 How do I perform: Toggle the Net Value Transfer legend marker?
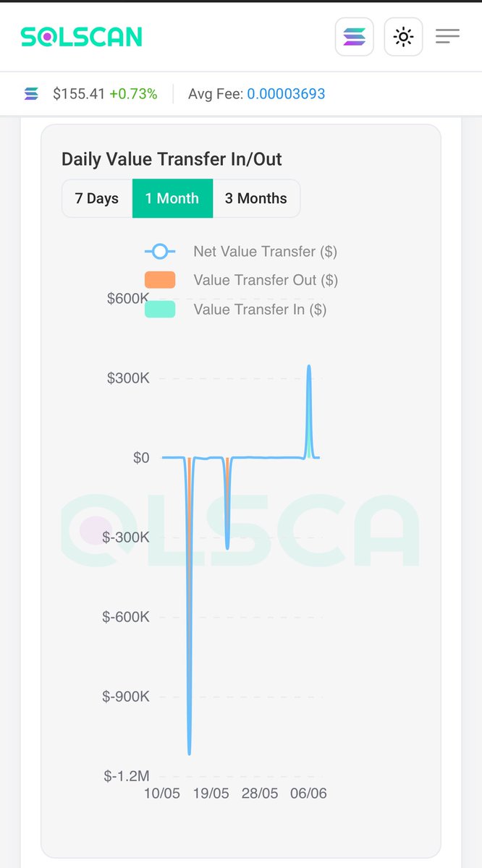point(160,252)
